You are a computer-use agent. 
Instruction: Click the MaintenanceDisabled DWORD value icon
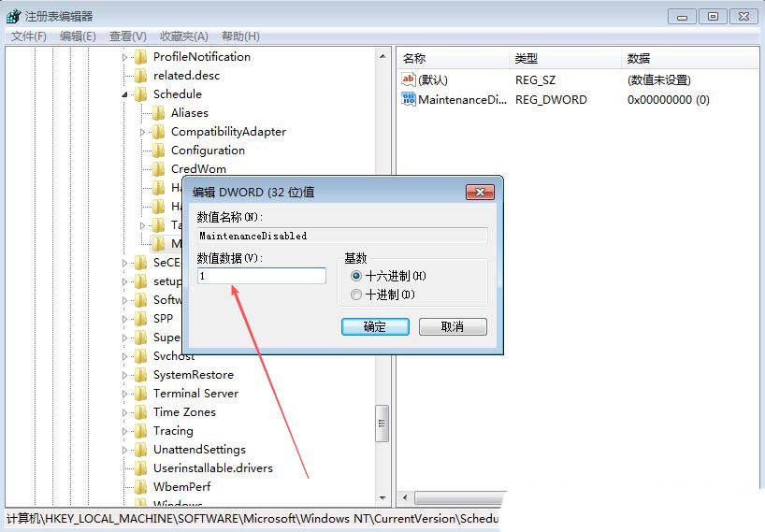click(x=409, y=99)
